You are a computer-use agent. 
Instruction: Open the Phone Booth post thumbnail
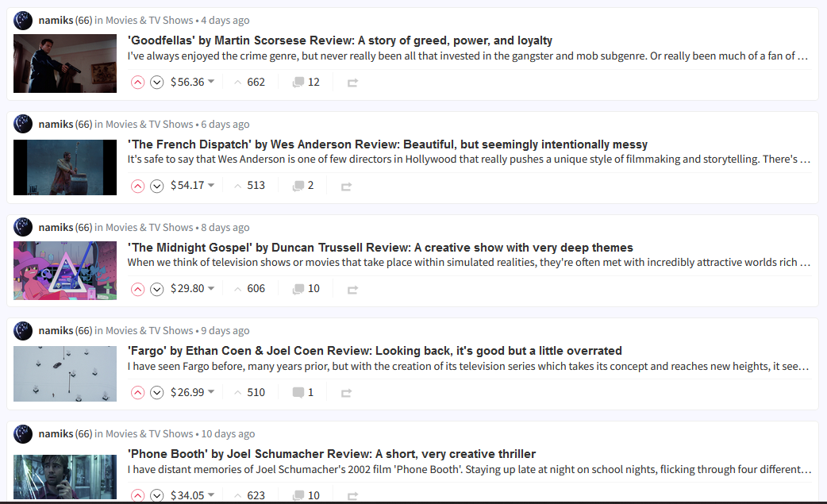pos(65,476)
